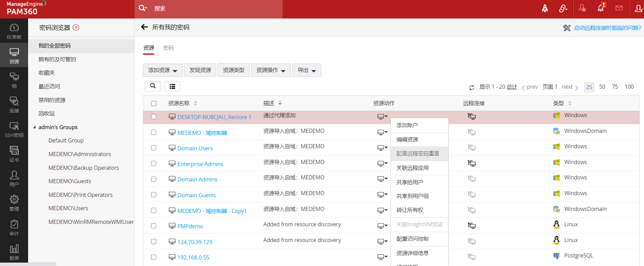Collapse the admin's Groups tree node

point(34,127)
